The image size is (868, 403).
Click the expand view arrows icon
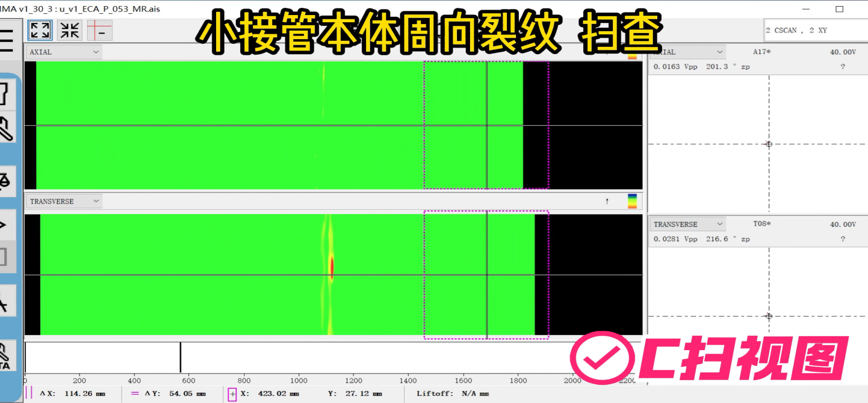tap(40, 31)
